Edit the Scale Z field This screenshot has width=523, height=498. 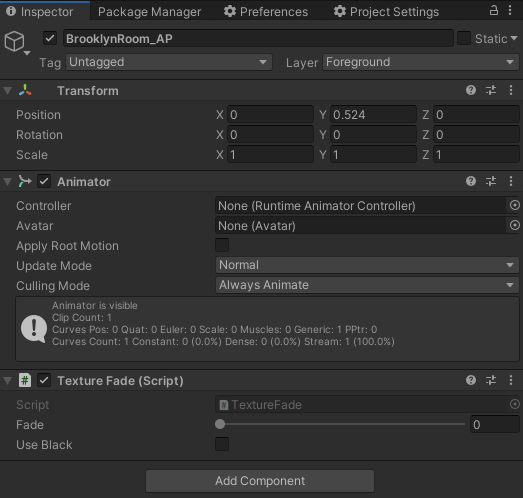[476, 154]
